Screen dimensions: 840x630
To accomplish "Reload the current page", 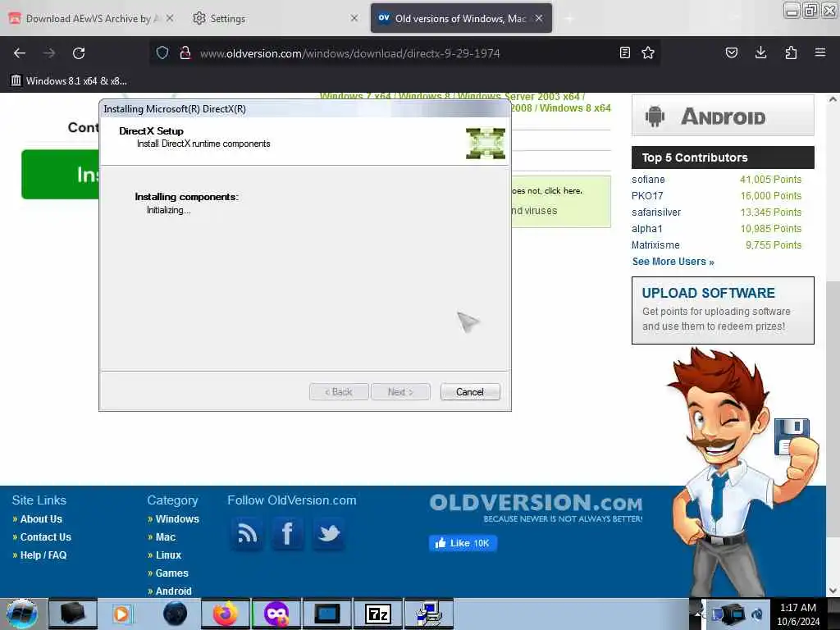I will [x=79, y=53].
